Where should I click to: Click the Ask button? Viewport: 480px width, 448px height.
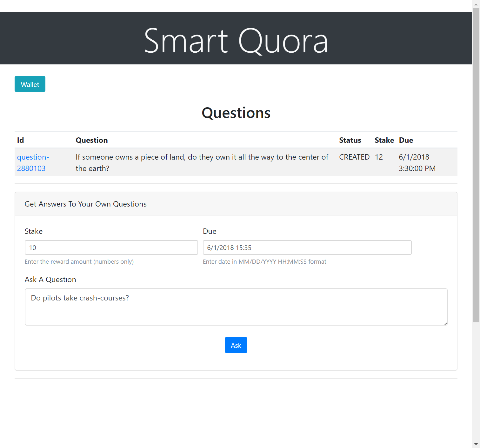(236, 345)
